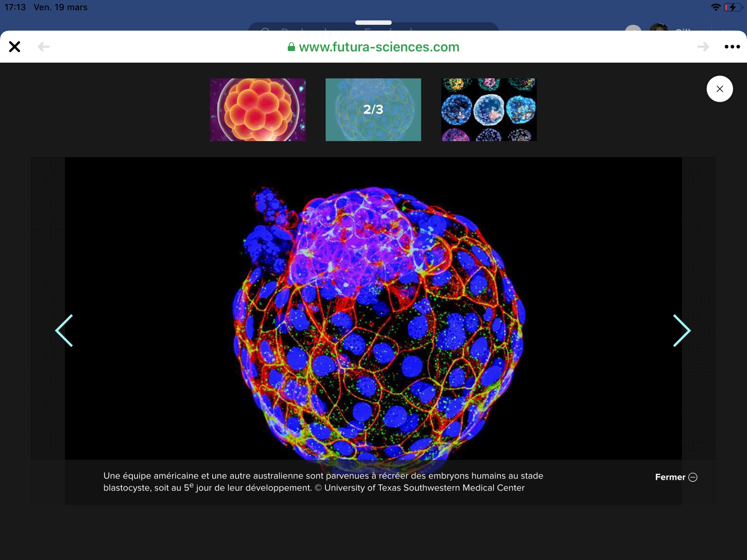
Task: Tap the sheet grabber handle at top
Action: point(373,23)
